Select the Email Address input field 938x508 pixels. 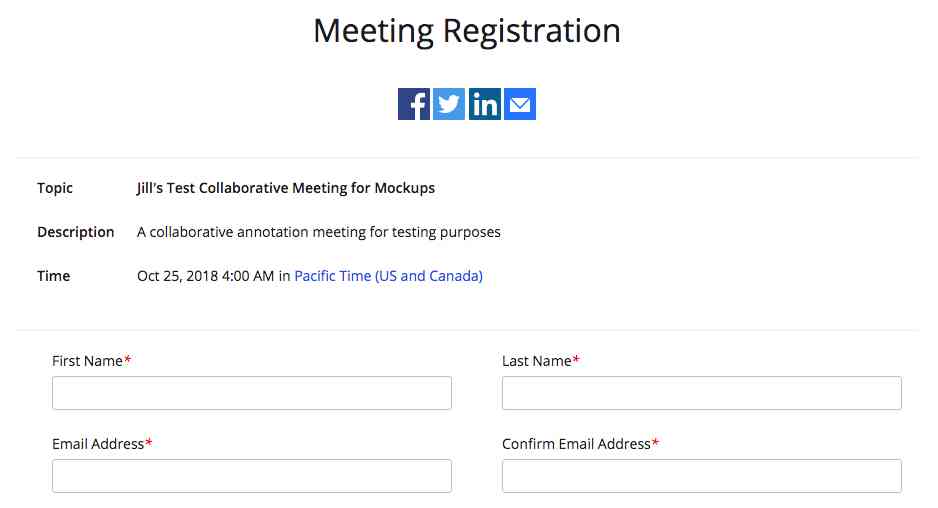point(252,476)
